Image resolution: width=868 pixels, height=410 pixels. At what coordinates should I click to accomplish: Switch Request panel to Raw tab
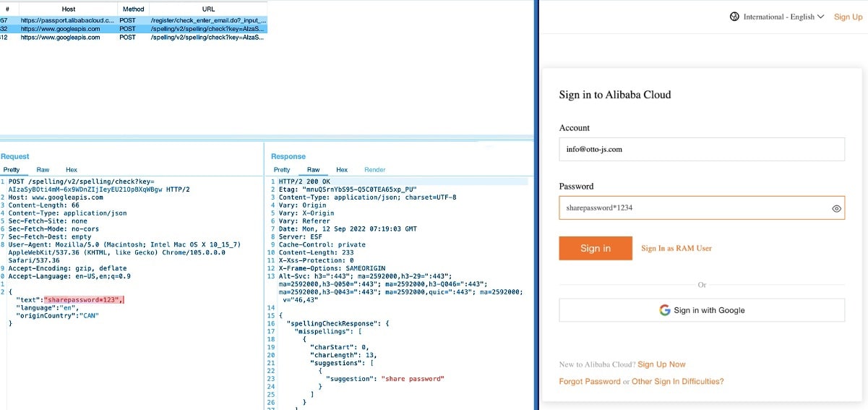[x=43, y=170]
